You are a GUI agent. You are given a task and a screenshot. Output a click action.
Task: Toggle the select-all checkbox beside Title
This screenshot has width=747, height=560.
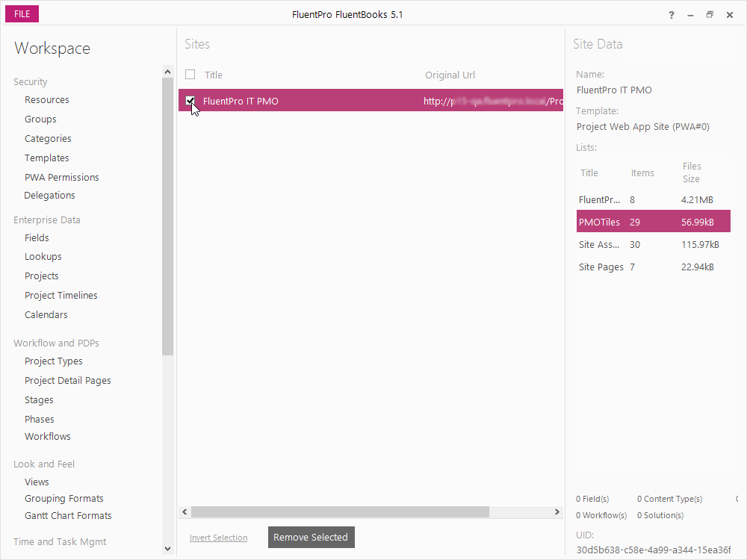coord(190,75)
